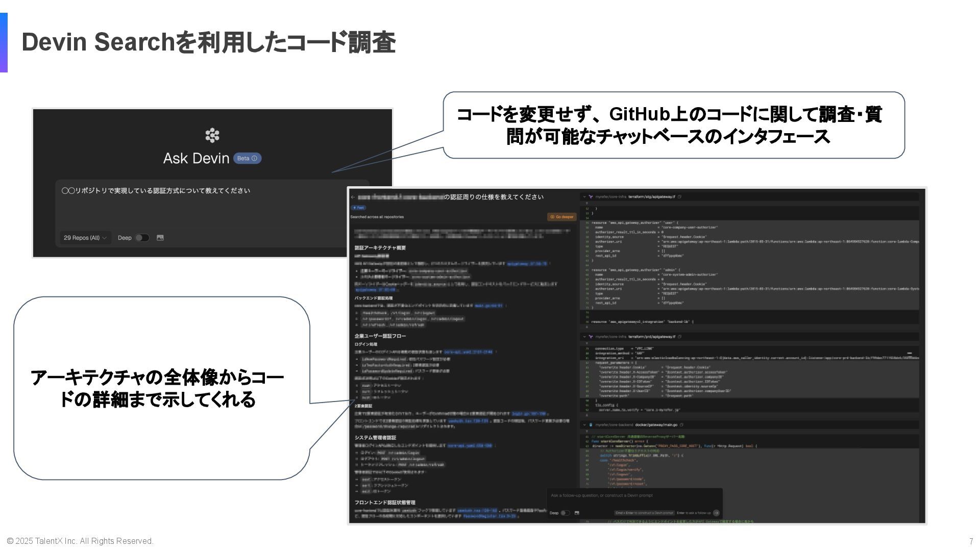The height and width of the screenshot is (551, 980).
Task: Open terraform/stg/apigateway.tf file path
Action: pos(652,196)
